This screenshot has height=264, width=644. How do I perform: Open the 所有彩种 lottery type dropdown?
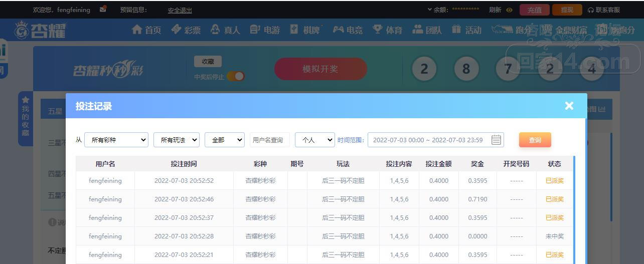(116, 140)
